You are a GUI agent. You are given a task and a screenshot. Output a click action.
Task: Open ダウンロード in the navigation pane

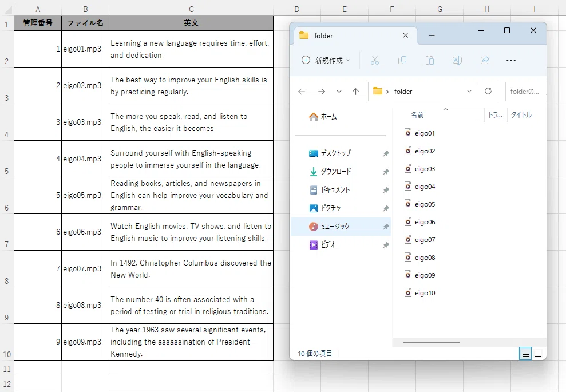tap(330, 172)
